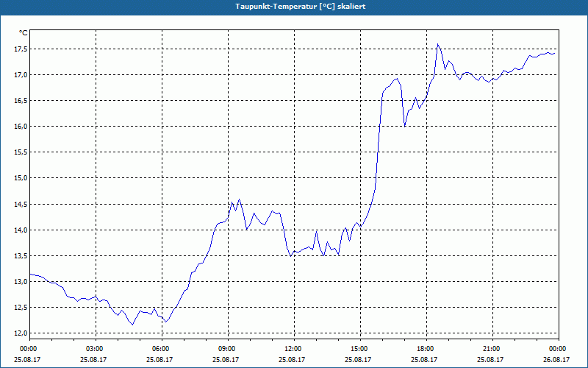Click the 14,5 y-axis value

21,205
